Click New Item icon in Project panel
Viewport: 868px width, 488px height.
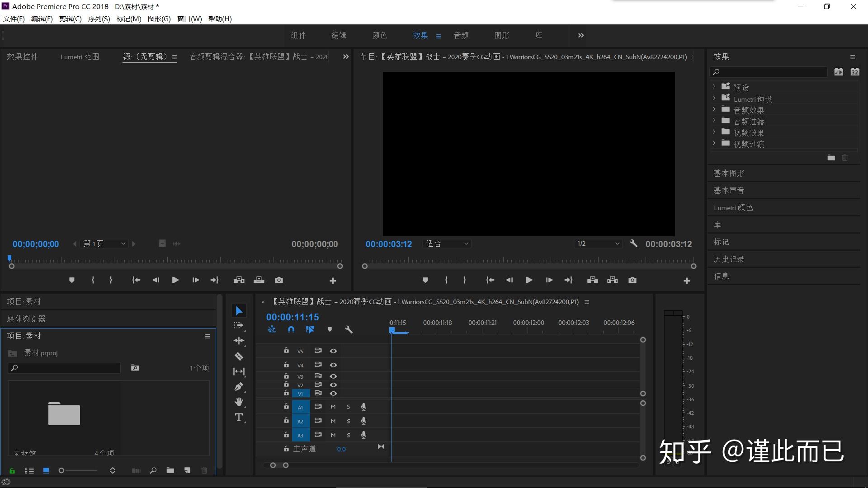(x=187, y=470)
